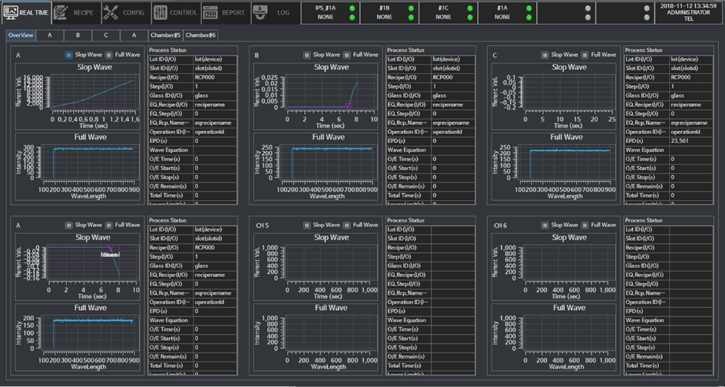Enable Full Wave checkbox in CH 6 panel
Screen dimensions: 725x387
click(585, 225)
